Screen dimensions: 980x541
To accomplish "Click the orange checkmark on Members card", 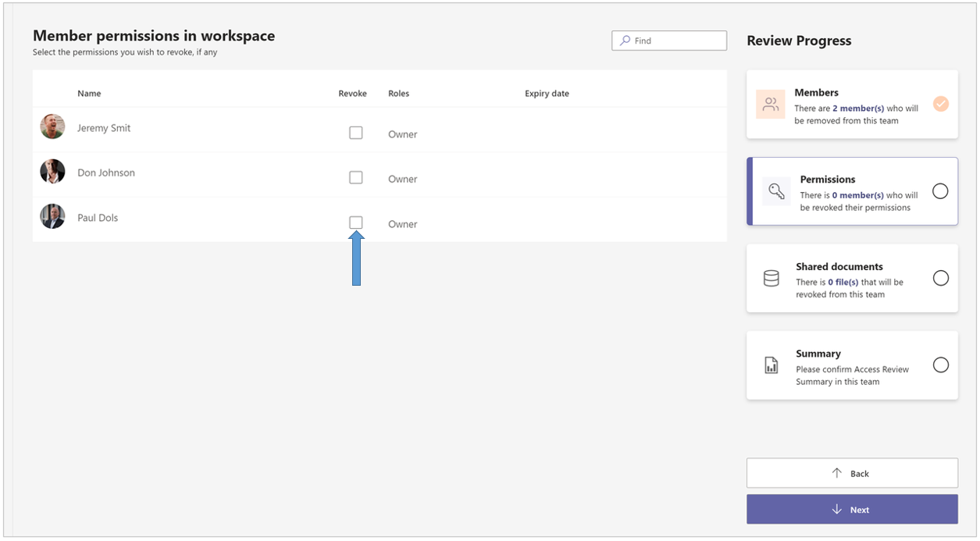I will pos(941,104).
